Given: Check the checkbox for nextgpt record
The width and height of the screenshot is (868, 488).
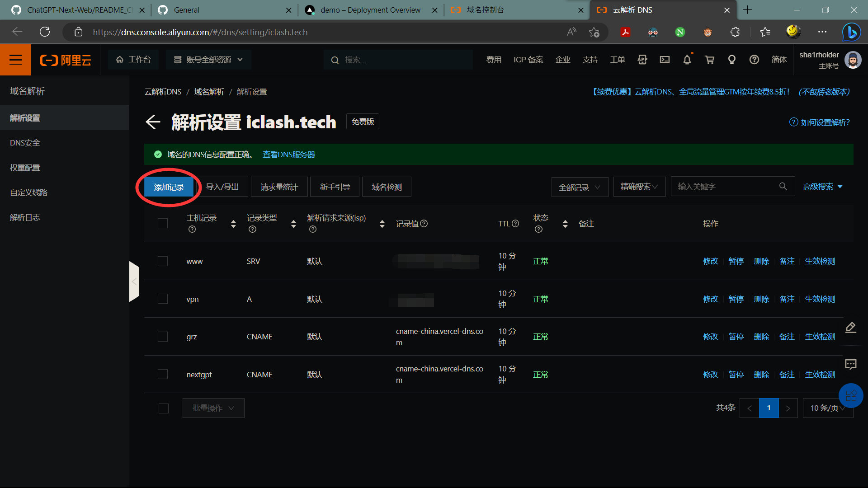Looking at the screenshot, I should 163,375.
